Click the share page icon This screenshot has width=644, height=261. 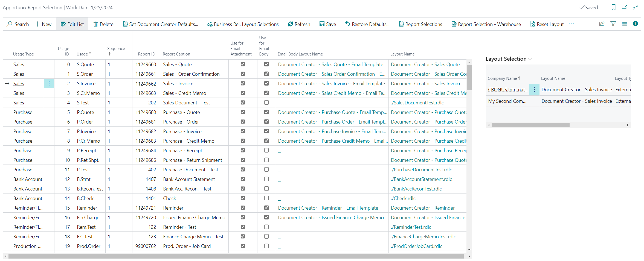tap(602, 24)
